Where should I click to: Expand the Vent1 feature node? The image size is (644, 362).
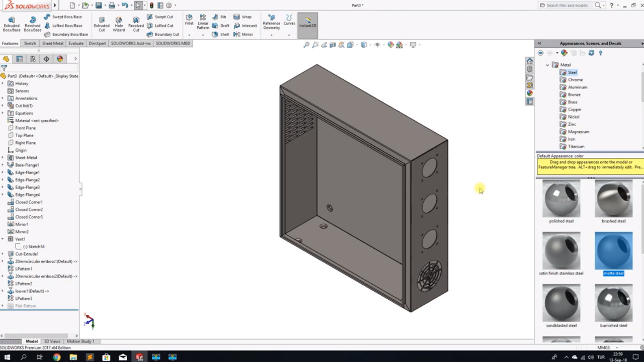(x=3, y=239)
